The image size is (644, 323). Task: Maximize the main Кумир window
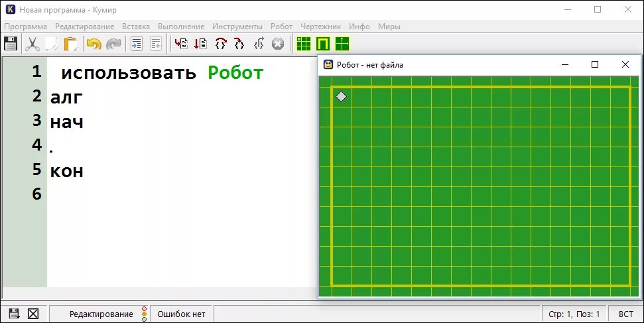[598, 9]
